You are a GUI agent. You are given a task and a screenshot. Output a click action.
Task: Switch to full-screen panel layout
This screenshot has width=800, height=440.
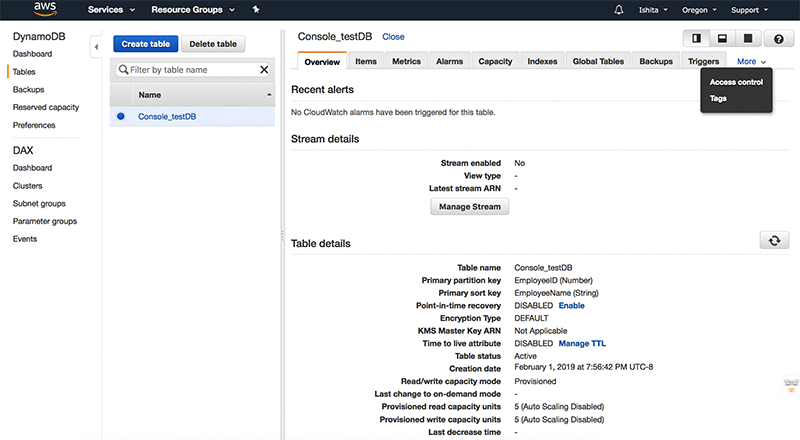(747, 38)
